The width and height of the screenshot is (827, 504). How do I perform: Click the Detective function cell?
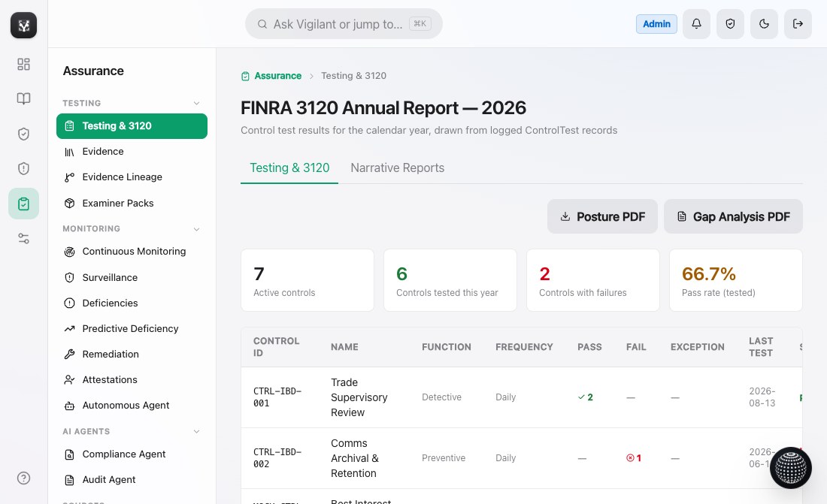click(x=441, y=397)
